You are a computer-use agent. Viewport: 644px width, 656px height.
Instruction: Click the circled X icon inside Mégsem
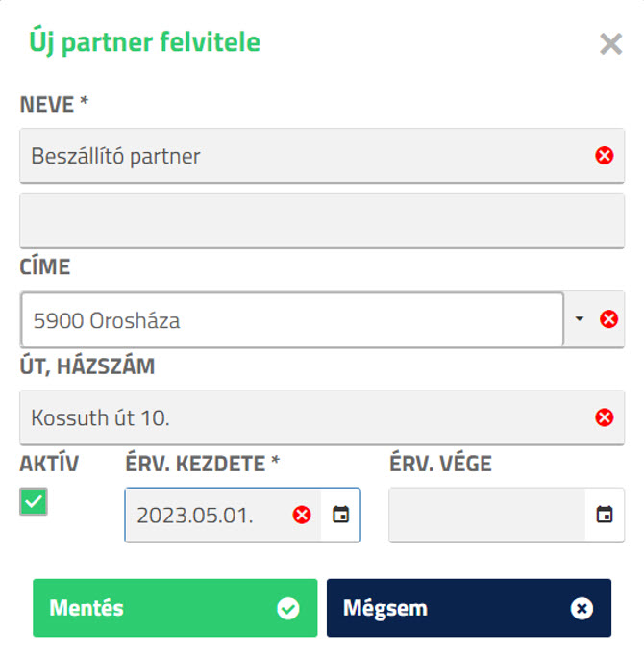pyautogui.click(x=582, y=608)
